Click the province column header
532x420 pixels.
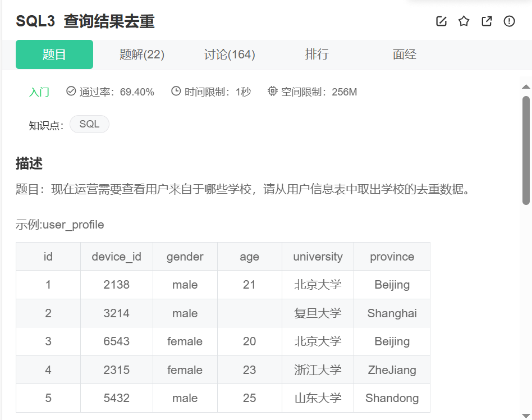coord(392,257)
